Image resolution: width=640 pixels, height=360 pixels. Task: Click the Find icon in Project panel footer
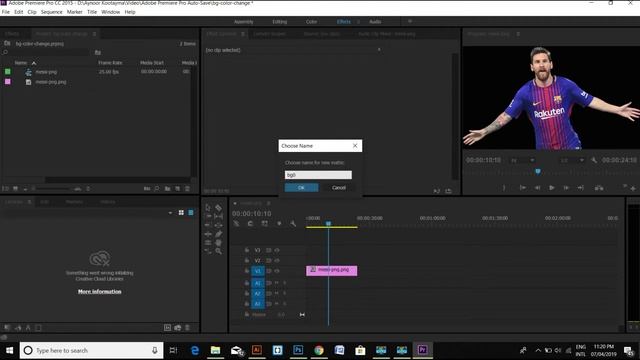click(157, 189)
